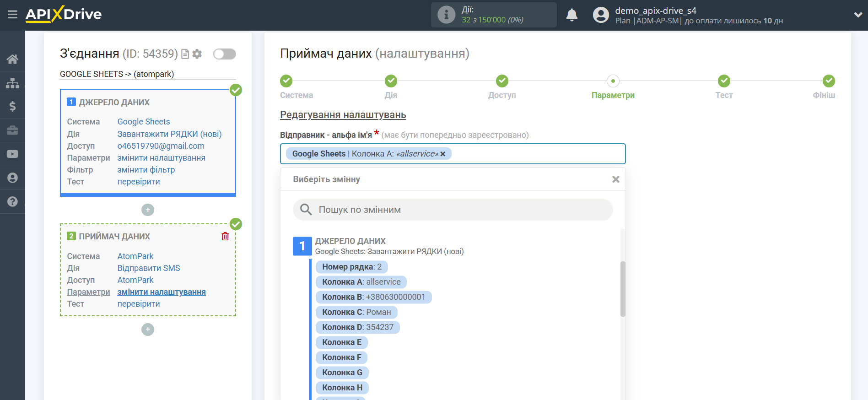This screenshot has height=400, width=868.
Task: Expand the account dropdown chevron
Action: click(858, 15)
